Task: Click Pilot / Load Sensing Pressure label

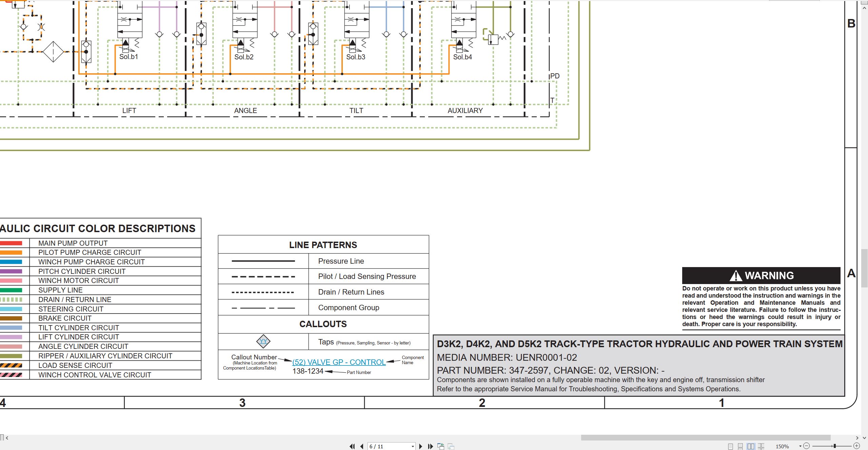Action: click(367, 277)
